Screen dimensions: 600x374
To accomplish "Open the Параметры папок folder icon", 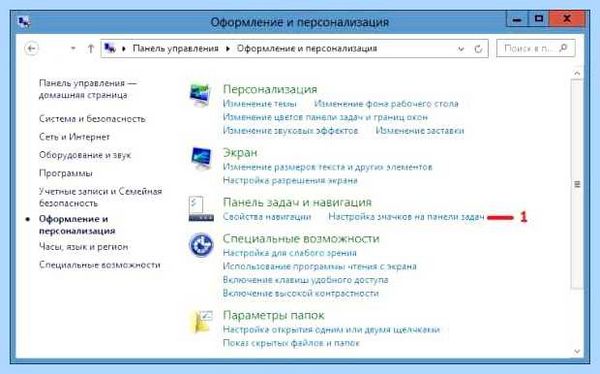I will click(202, 321).
